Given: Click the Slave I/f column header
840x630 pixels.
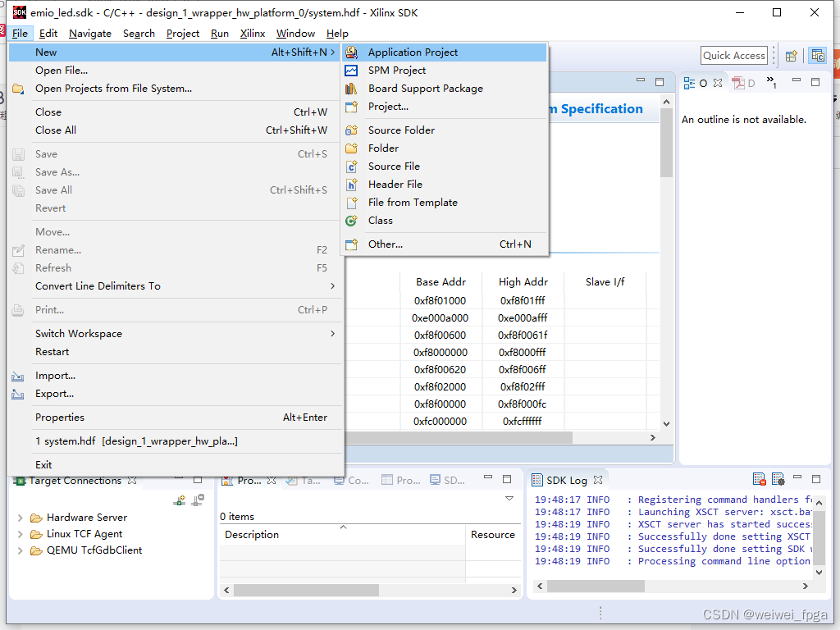Looking at the screenshot, I should tap(605, 282).
